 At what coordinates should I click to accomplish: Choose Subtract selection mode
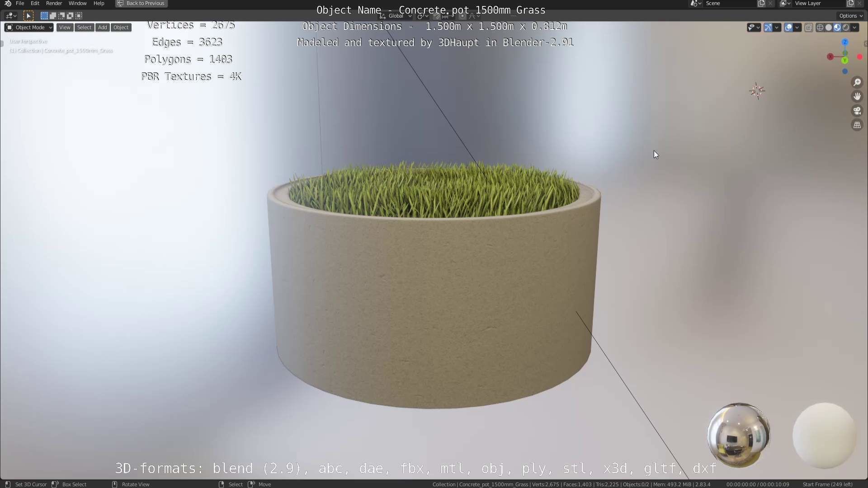coord(61,16)
